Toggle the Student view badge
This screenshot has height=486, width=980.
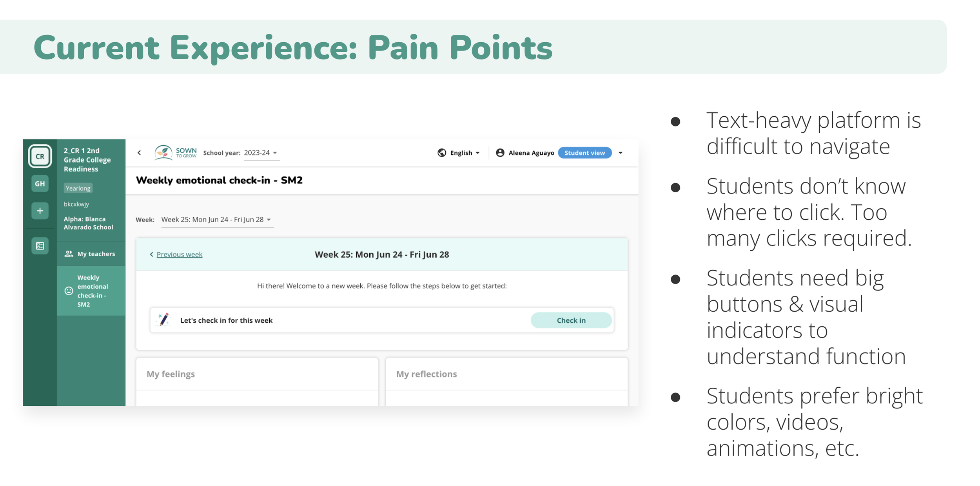click(584, 153)
